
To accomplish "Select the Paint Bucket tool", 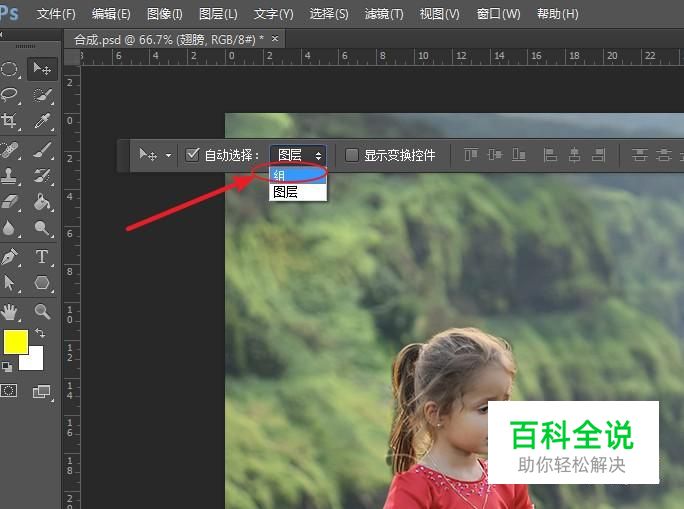I will pyautogui.click(x=42, y=202).
